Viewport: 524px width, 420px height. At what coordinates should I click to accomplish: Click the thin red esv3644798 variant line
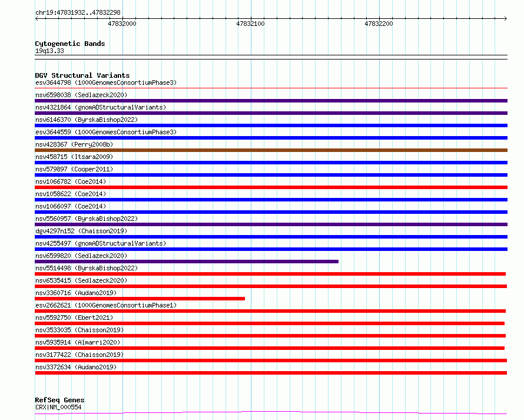pos(271,88)
